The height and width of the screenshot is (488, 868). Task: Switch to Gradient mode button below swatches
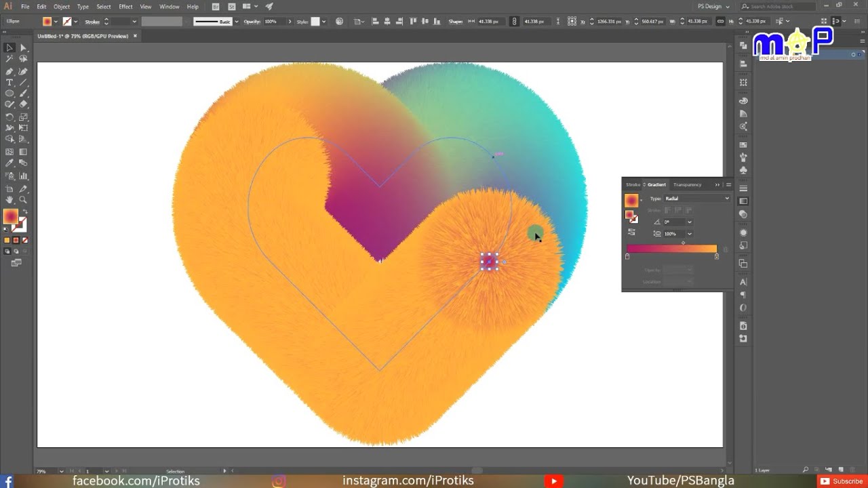tap(16, 240)
